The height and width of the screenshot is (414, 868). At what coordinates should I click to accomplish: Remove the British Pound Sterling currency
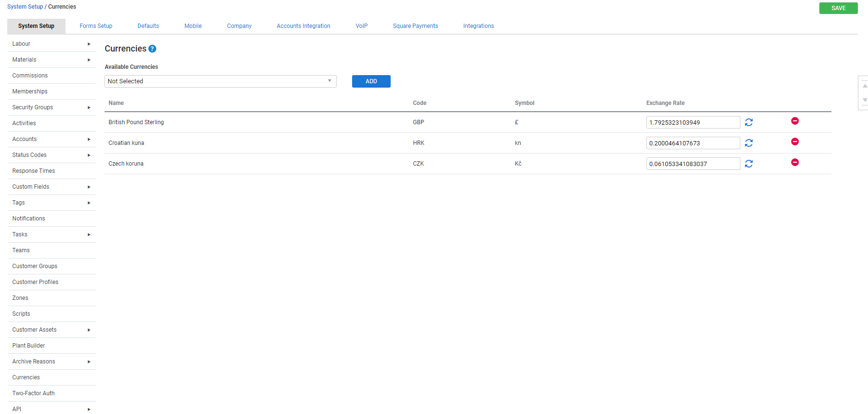pyautogui.click(x=795, y=121)
